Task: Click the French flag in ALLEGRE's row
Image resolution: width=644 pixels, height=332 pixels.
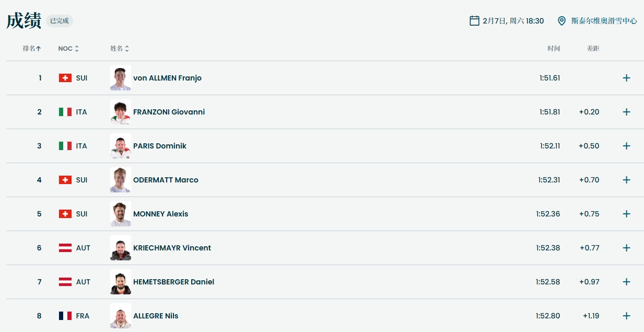Action: pos(65,316)
